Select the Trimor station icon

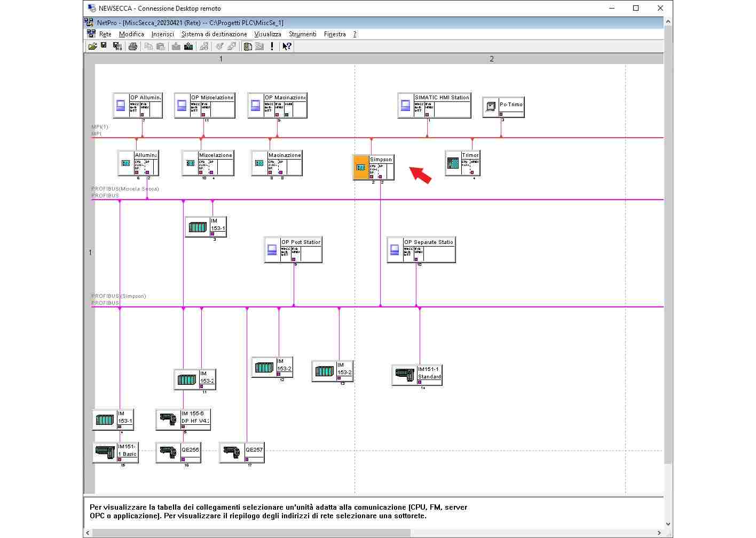(x=453, y=163)
